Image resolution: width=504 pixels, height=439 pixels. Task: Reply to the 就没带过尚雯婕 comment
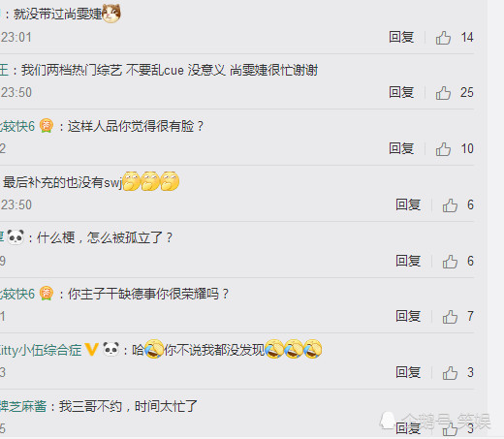(401, 37)
